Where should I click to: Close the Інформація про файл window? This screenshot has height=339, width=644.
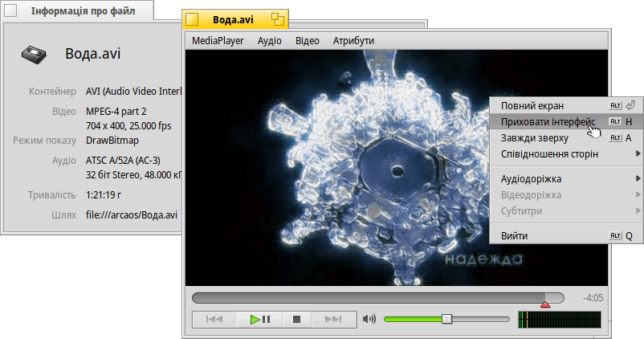pos(10,10)
